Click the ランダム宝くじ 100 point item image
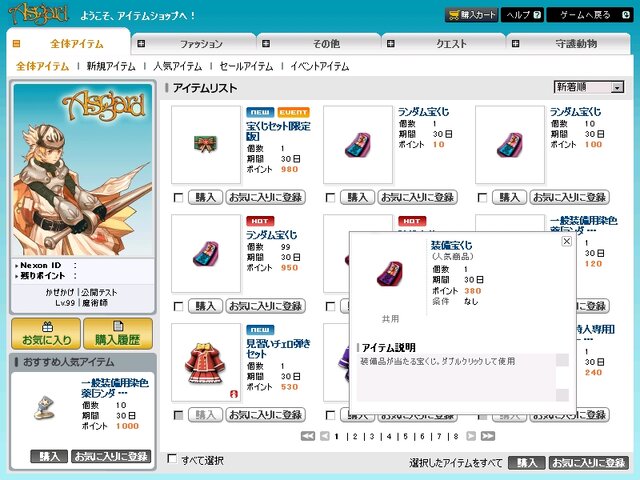 click(510, 144)
